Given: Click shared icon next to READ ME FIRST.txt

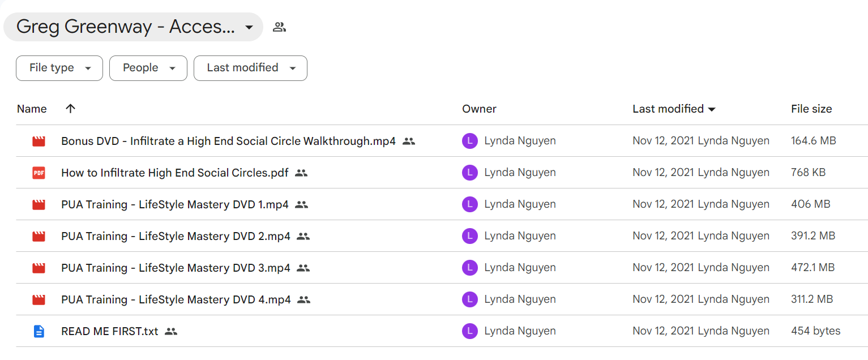Looking at the screenshot, I should 171,332.
